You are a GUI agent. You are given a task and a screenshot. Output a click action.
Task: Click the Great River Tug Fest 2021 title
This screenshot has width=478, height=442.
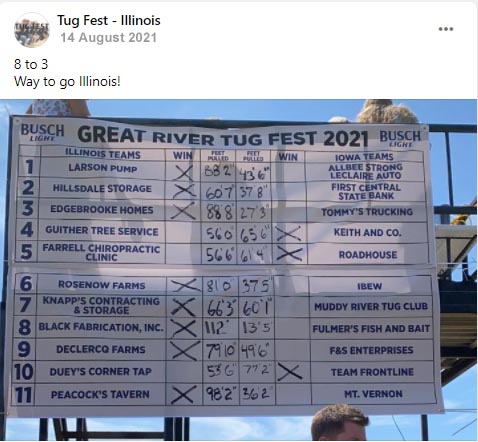[x=223, y=137]
